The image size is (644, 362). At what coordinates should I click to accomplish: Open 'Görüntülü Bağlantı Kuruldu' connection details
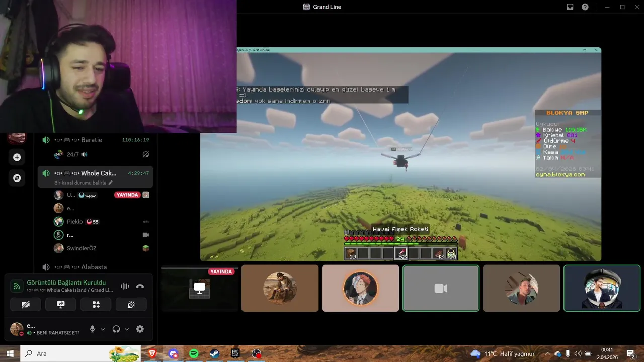point(66,282)
